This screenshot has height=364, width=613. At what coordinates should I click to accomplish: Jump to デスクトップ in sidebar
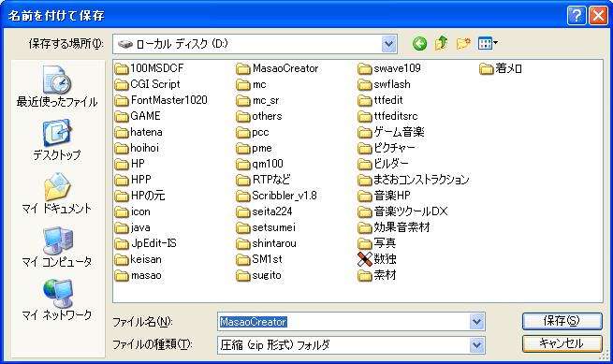57,140
